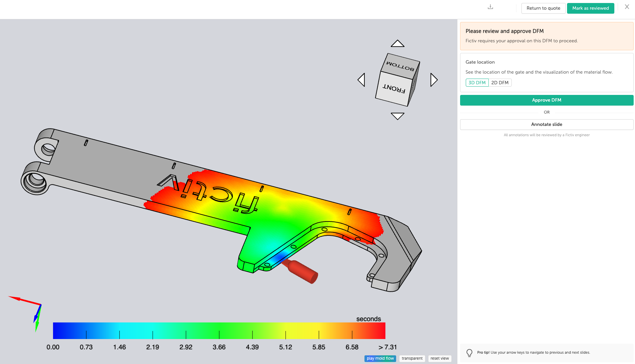Click the XYZ axis orientation indicator
The width and height of the screenshot is (635, 364).
(x=30, y=310)
